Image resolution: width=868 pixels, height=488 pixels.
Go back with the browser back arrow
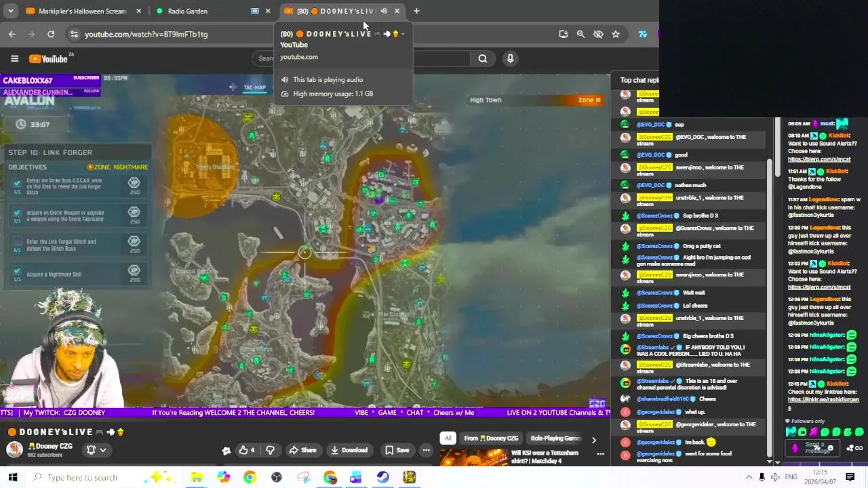tap(12, 34)
